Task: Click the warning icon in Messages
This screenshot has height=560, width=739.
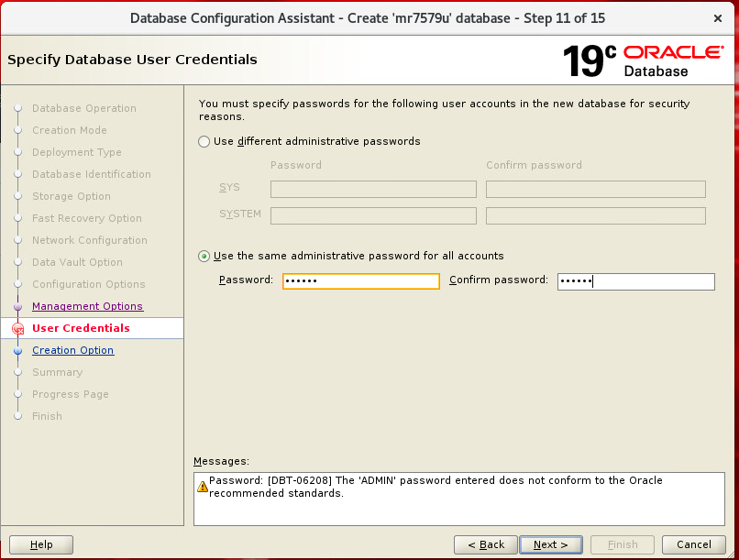Action: click(203, 487)
